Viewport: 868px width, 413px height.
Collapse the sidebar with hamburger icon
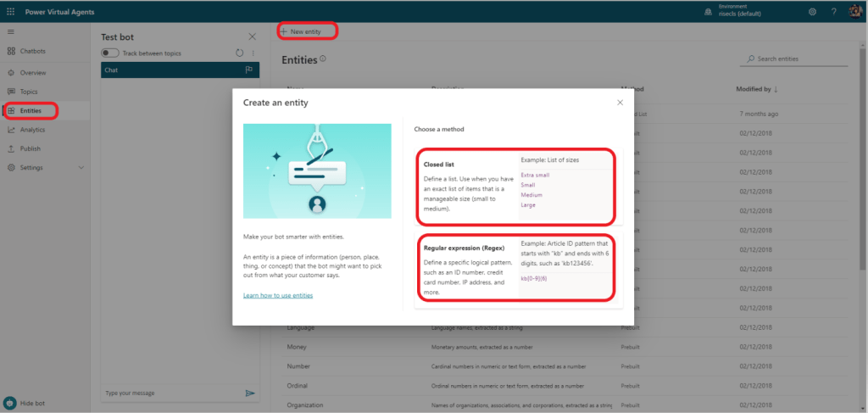(11, 31)
